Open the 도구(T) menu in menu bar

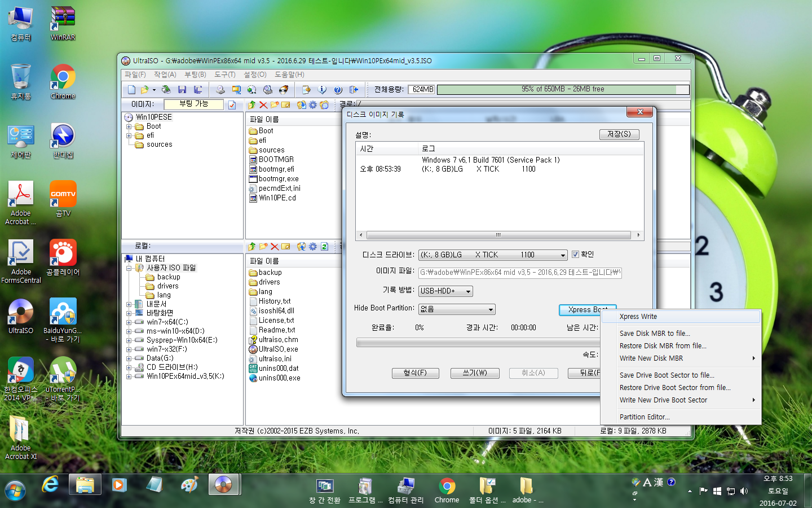click(x=224, y=75)
